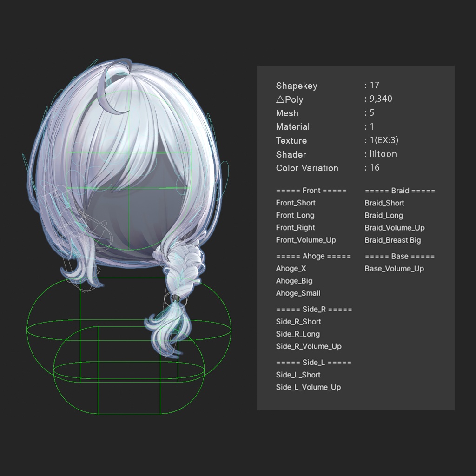The height and width of the screenshot is (476, 476).
Task: Open the Ahoge section header
Action: tap(314, 256)
